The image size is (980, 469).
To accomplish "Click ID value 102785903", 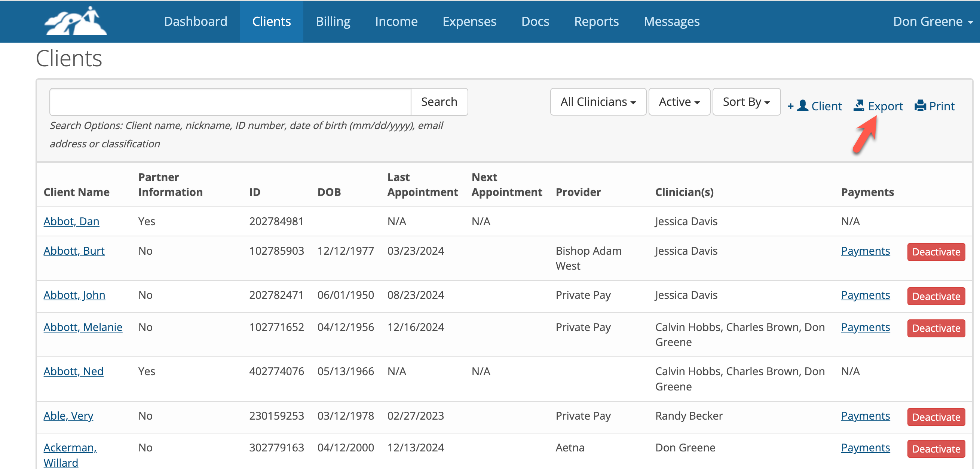I will [276, 251].
